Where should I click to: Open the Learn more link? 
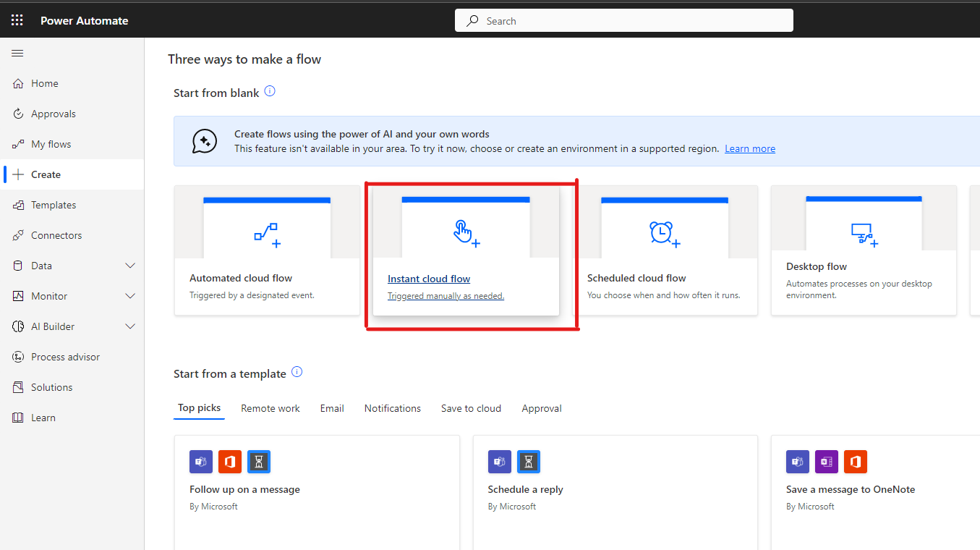(x=750, y=148)
